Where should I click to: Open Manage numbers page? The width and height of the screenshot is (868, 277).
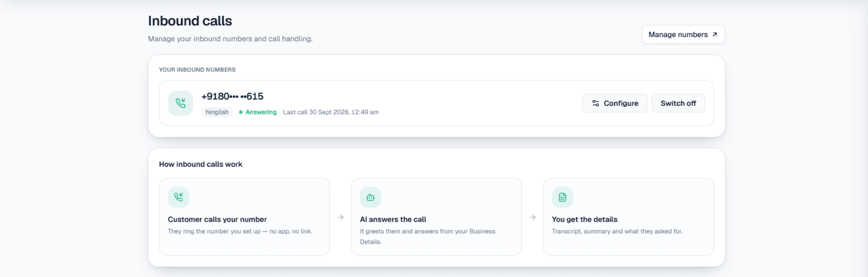click(683, 34)
